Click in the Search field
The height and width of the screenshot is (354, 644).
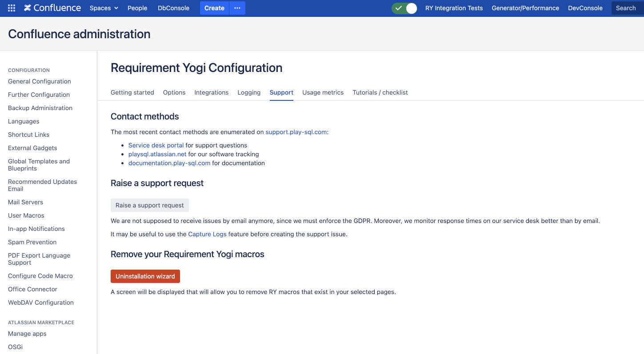click(x=626, y=8)
